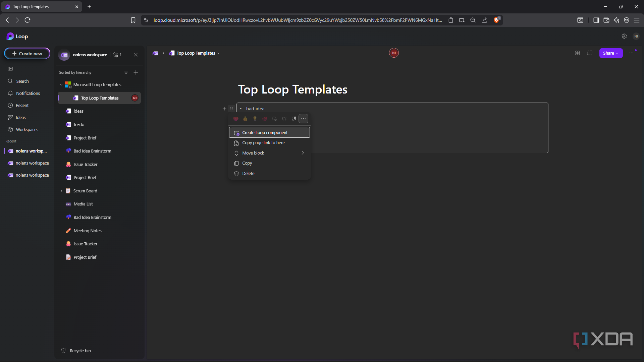Collapse the left navigation pane icon
This screenshot has width=644, height=362.
coord(10,69)
